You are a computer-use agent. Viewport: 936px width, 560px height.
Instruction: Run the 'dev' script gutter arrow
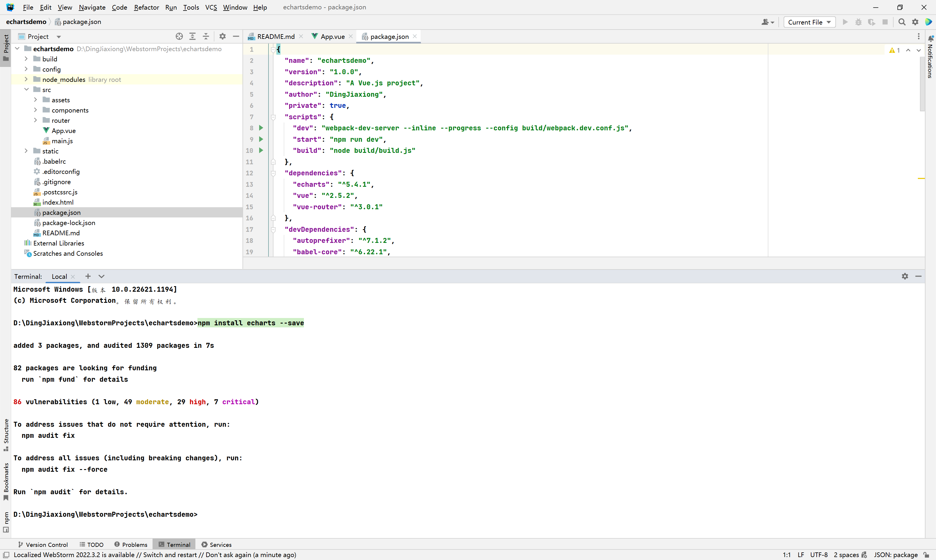click(261, 128)
